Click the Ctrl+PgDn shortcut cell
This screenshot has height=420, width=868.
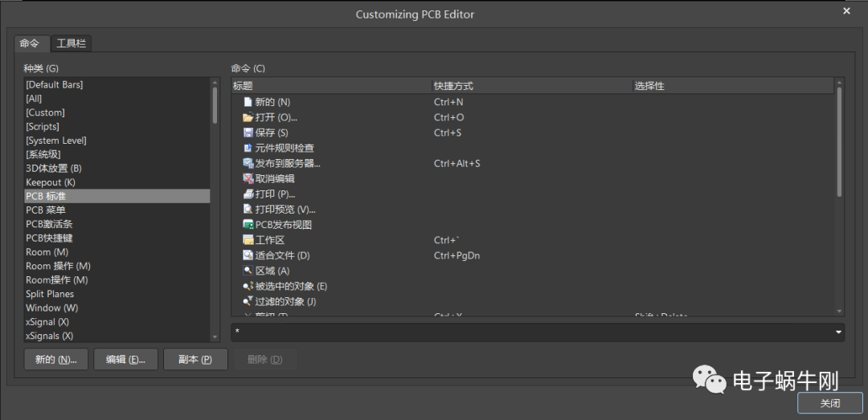click(457, 255)
